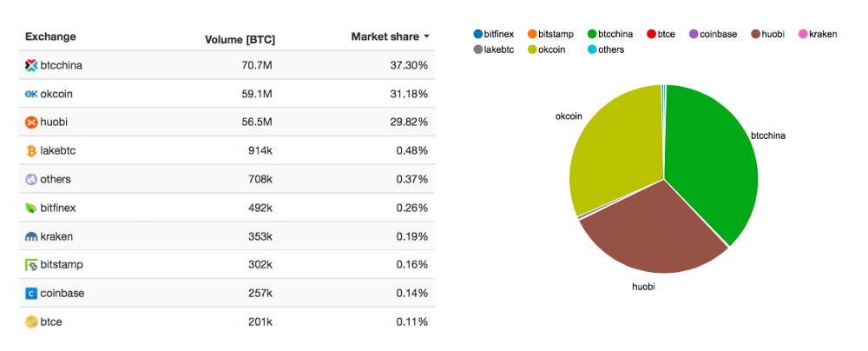Toggle the okcoin olive legend marker

point(533,50)
